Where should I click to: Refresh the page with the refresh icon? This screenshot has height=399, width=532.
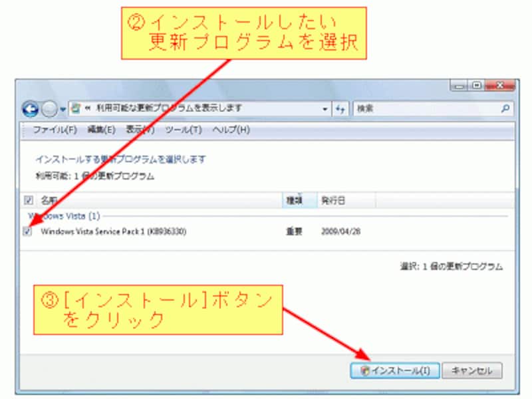click(x=340, y=109)
